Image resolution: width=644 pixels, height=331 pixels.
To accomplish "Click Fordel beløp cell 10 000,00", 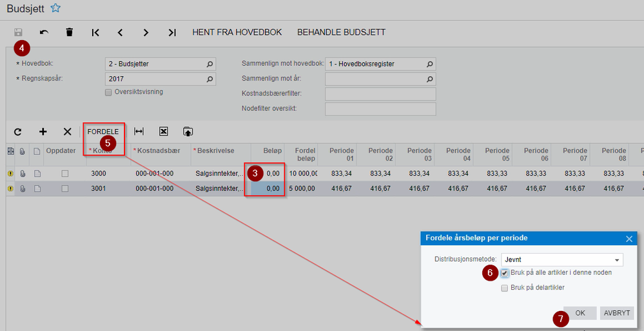I will 300,174.
